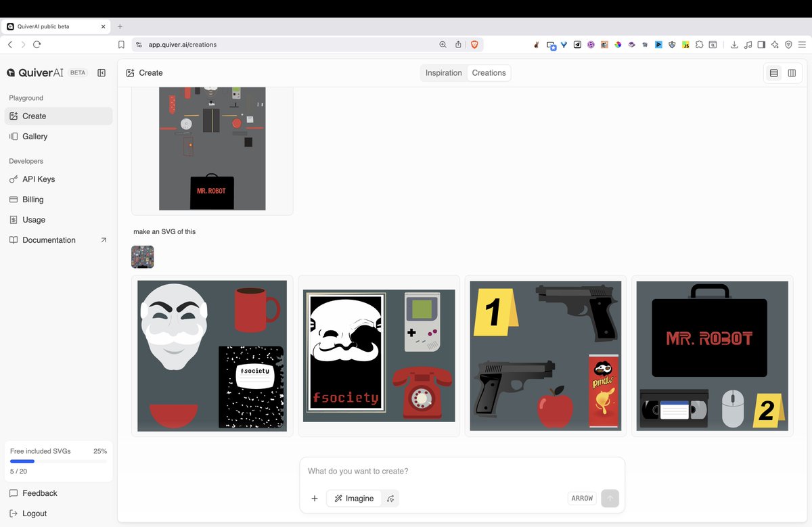Select the rows list layout icon
The height and width of the screenshot is (527, 812).
tap(773, 73)
